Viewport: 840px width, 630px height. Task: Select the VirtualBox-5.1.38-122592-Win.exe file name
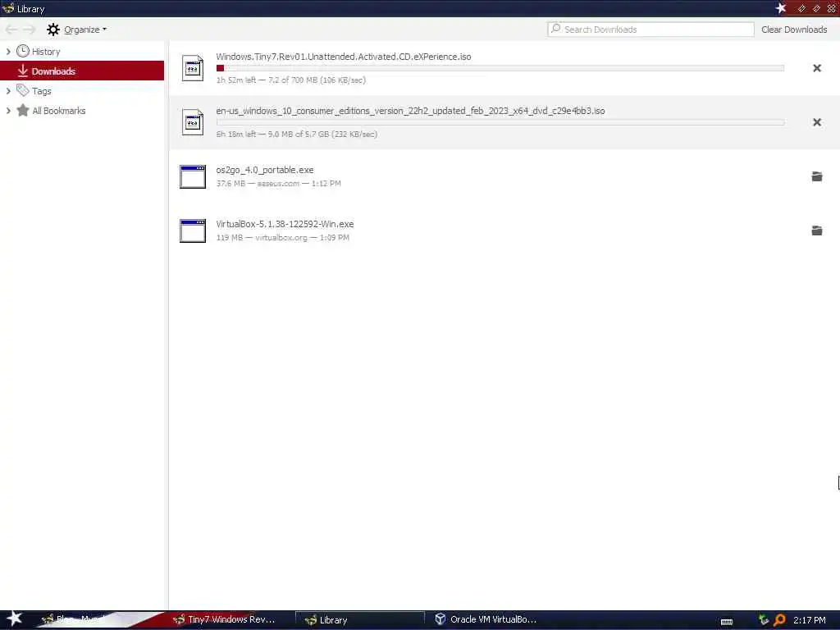[285, 224]
